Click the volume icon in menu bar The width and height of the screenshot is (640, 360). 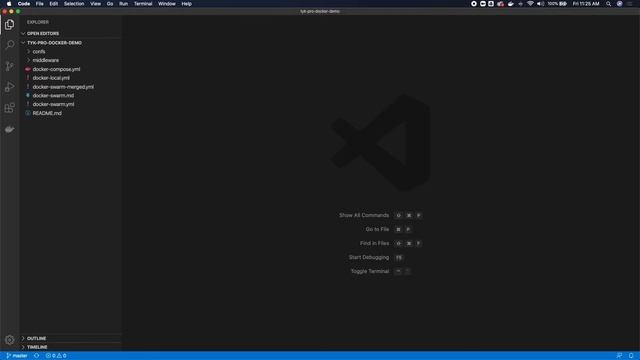540,4
